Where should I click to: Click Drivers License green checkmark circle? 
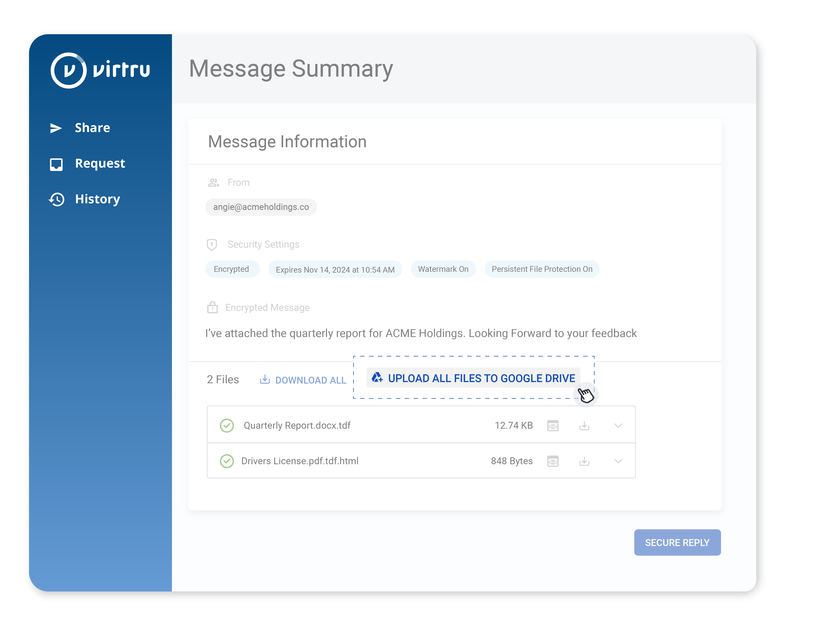click(227, 461)
